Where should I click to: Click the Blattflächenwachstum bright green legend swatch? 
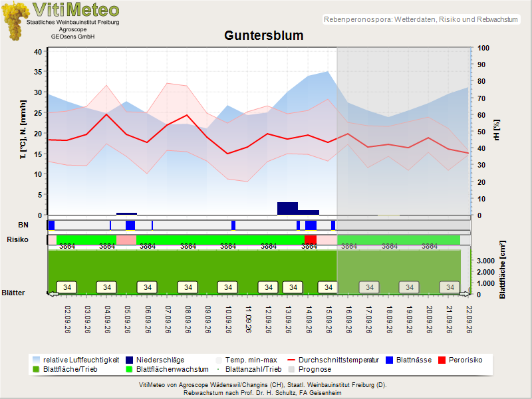129,369
